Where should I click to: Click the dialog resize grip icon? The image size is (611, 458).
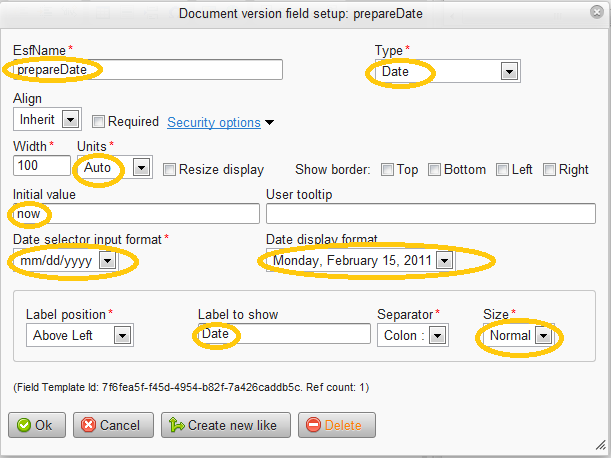coord(601,445)
